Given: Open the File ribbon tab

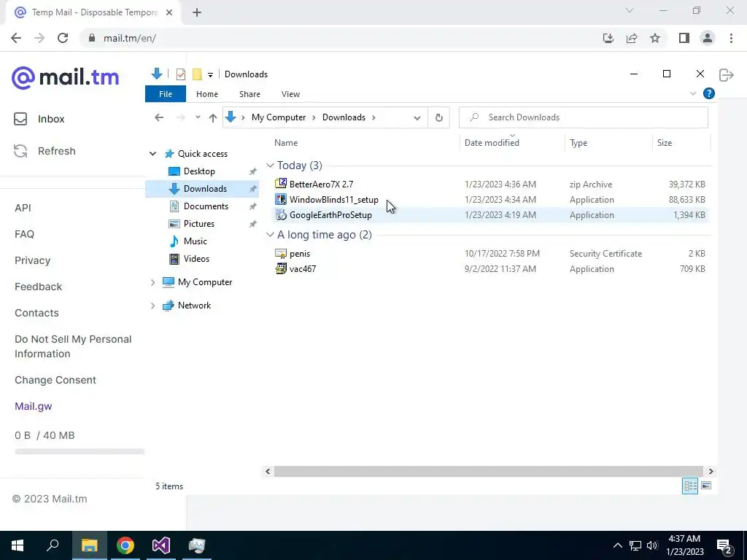Looking at the screenshot, I should [x=166, y=94].
